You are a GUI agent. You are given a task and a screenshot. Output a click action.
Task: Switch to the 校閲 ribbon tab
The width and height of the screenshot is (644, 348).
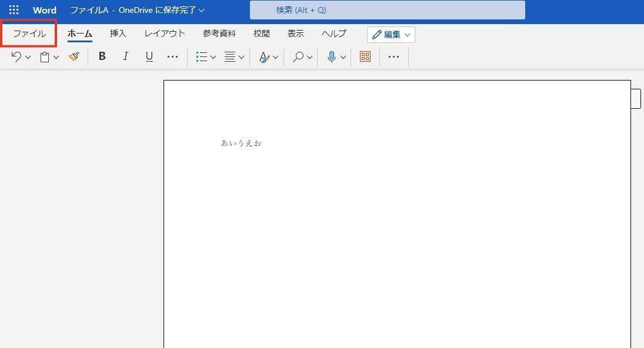(x=261, y=34)
